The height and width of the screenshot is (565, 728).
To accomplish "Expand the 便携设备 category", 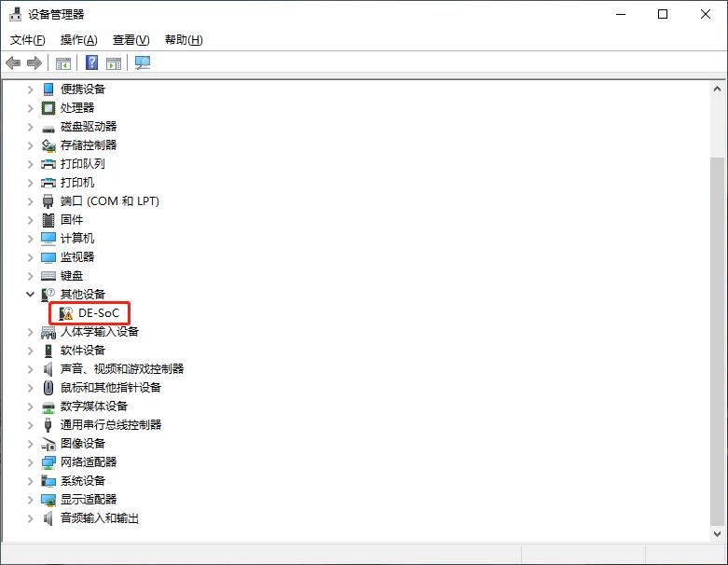I will pos(30,90).
